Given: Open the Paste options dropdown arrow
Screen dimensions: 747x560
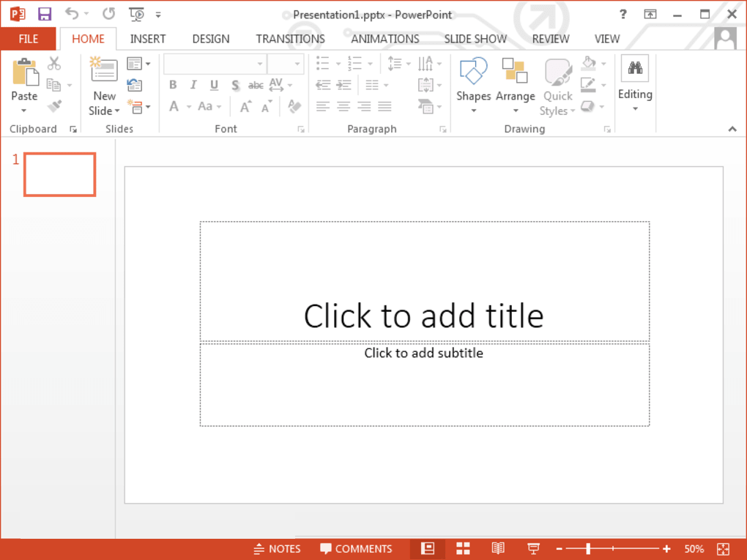Looking at the screenshot, I should pos(24,111).
